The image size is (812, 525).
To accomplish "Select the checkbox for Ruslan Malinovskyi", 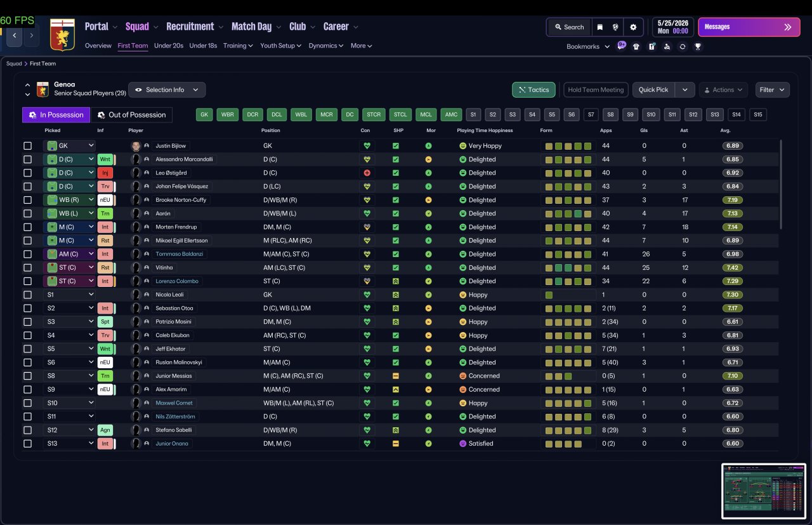I will point(27,362).
